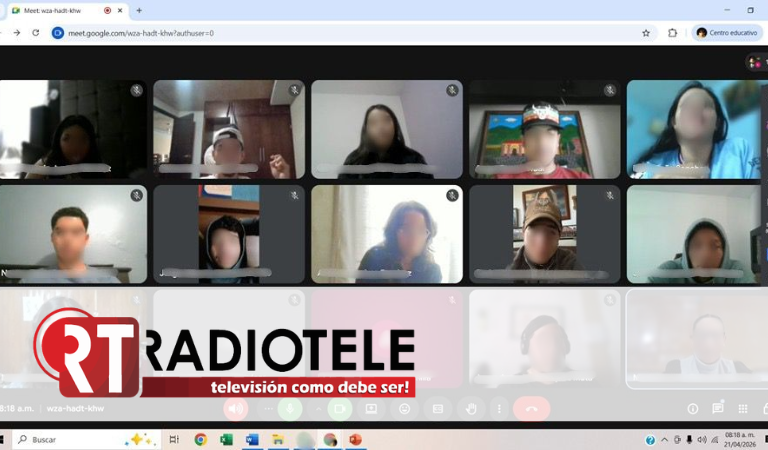Open the Centro educativo profile button
Viewport: 768px width, 450px height.
pos(727,32)
